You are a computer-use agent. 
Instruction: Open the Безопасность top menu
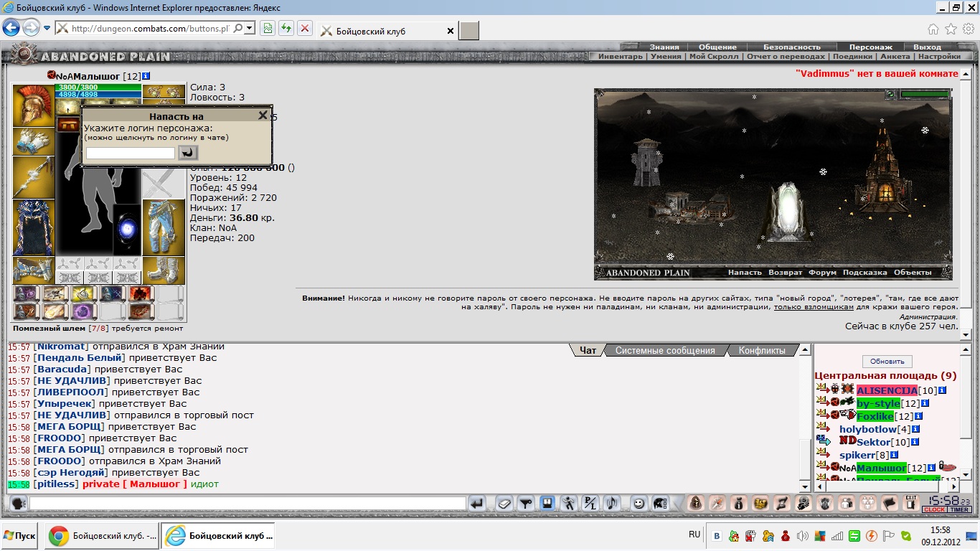point(791,47)
